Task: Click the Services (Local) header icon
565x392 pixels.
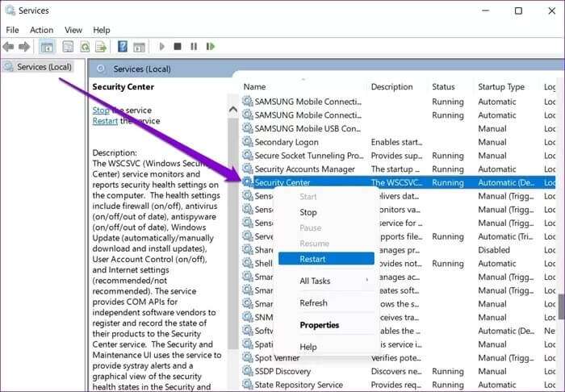Action: coord(101,69)
